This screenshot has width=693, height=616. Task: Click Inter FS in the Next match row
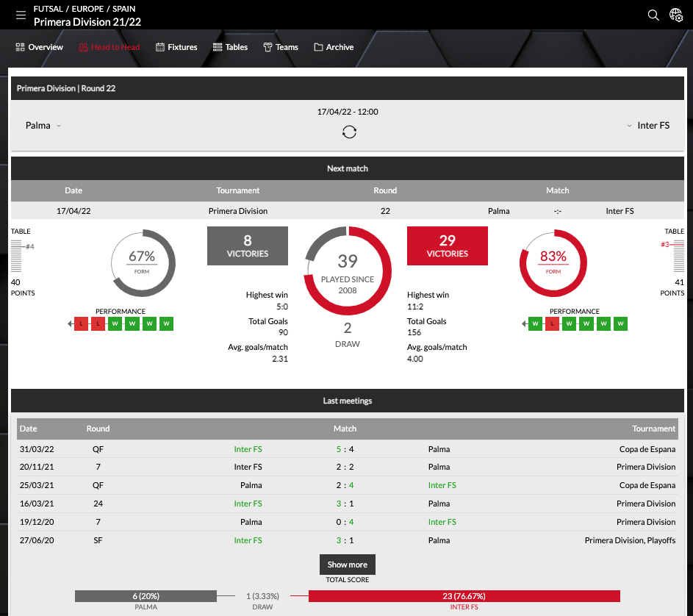coord(620,211)
